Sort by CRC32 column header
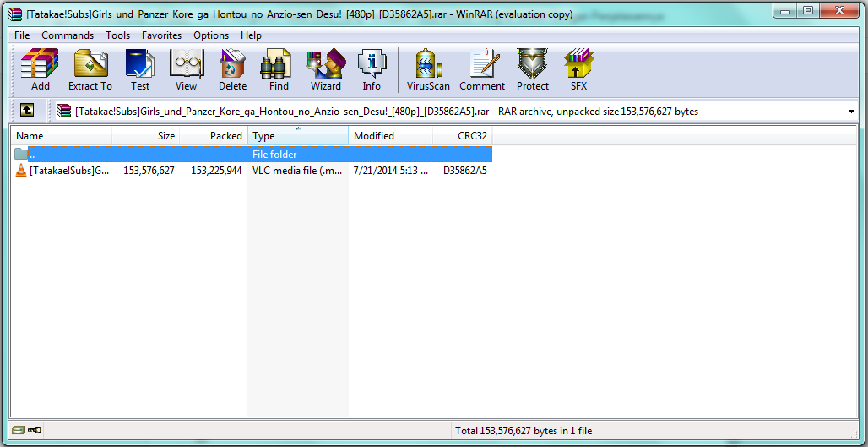The width and height of the screenshot is (868, 447). (x=463, y=136)
